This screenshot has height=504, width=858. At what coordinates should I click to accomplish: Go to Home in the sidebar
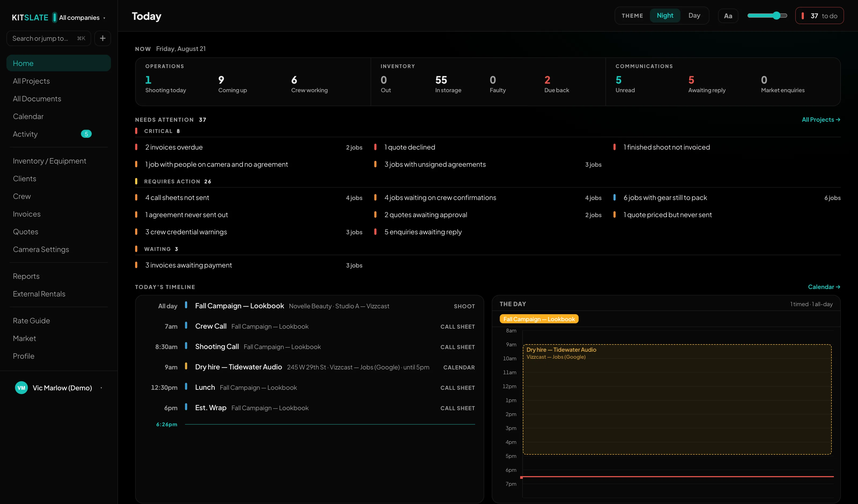(58, 63)
